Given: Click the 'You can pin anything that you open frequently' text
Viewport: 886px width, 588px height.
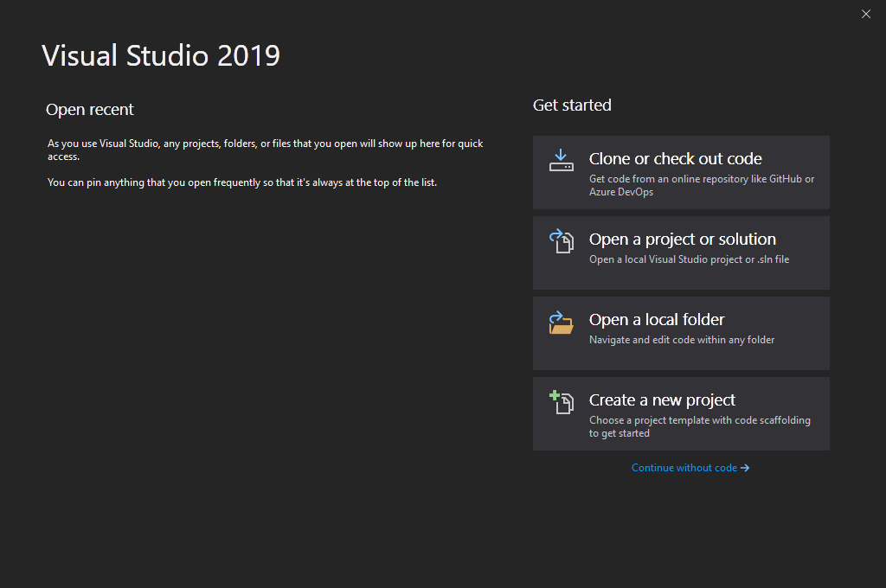Looking at the screenshot, I should click(x=242, y=182).
